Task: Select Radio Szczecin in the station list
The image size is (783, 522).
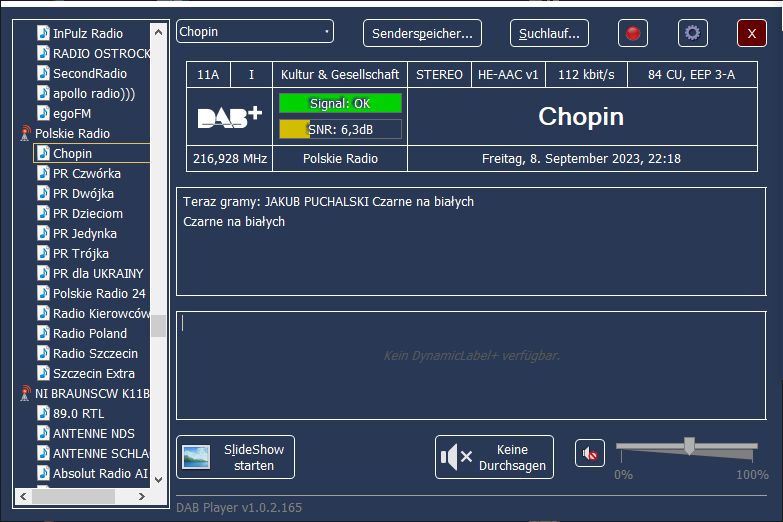Action: tap(95, 353)
